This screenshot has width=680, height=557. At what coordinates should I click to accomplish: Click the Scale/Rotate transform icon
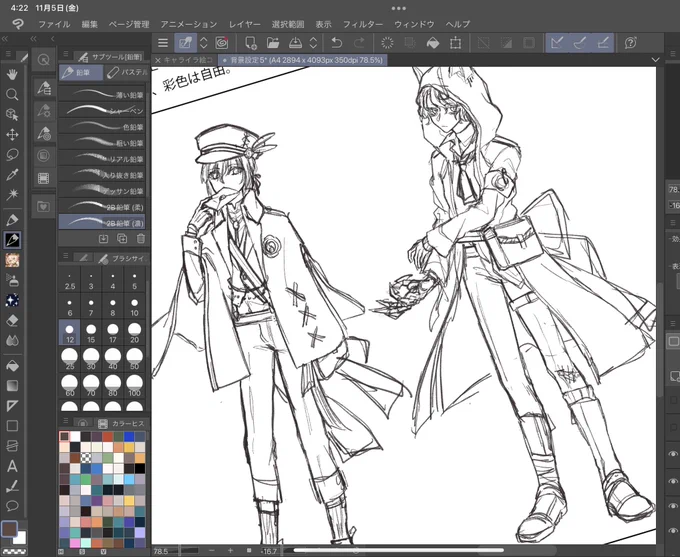pos(455,43)
